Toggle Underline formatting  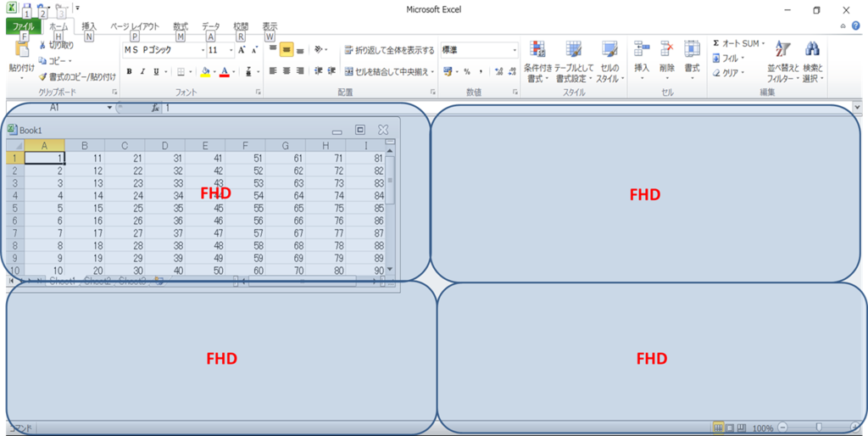156,71
